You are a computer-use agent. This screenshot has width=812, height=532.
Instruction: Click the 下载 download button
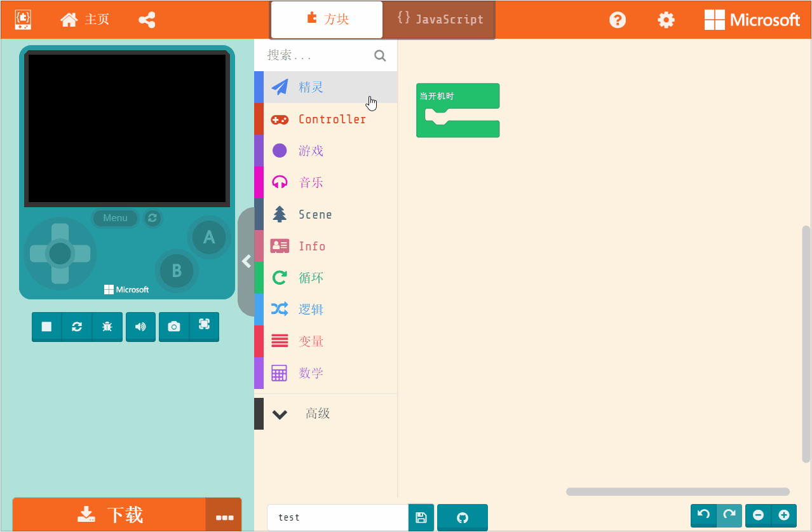click(109, 515)
